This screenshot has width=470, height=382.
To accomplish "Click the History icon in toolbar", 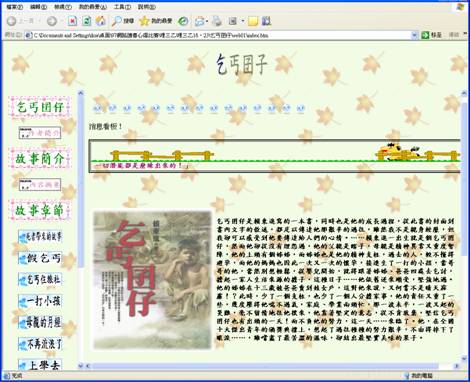I will click(x=183, y=21).
